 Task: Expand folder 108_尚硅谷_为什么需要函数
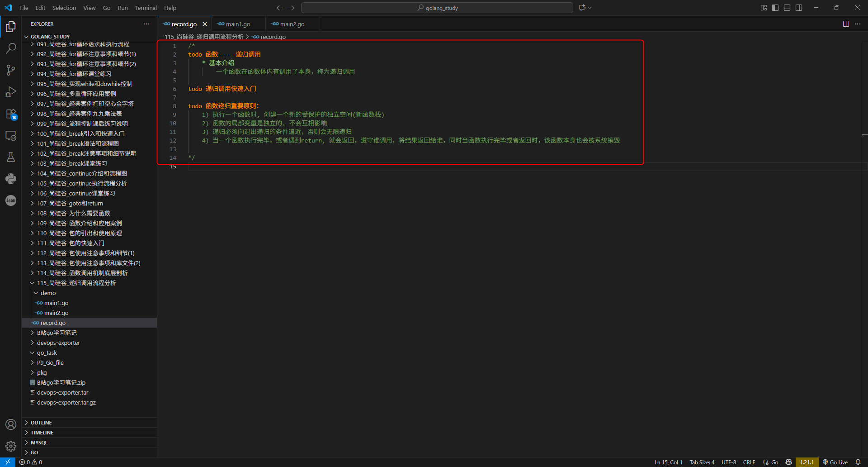[x=90, y=213]
